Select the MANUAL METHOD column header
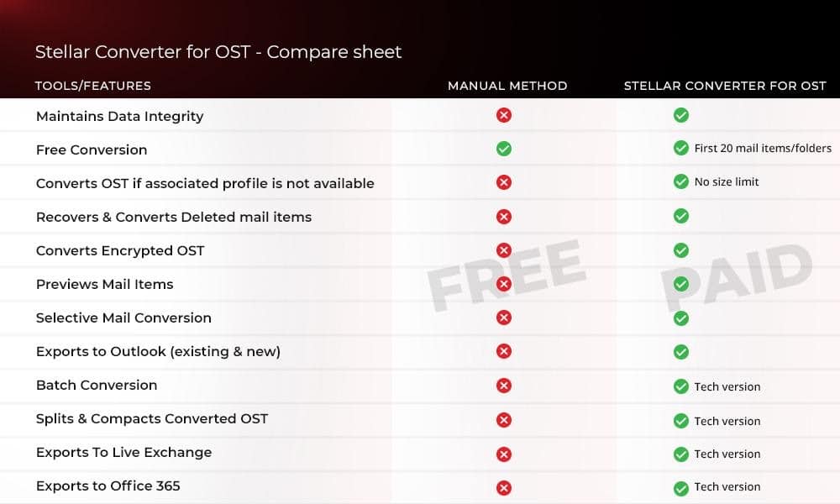 tap(507, 86)
